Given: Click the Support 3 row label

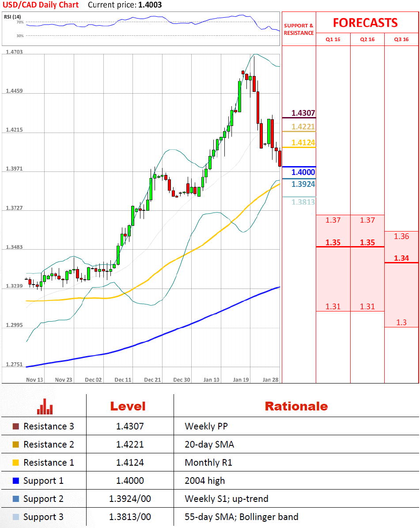Looking at the screenshot, I should (43, 517).
